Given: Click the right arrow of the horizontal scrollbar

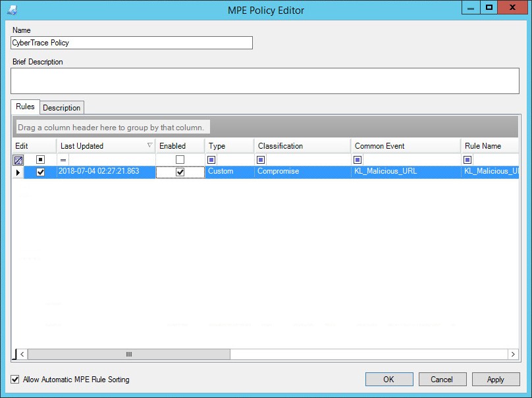Looking at the screenshot, I should point(514,354).
